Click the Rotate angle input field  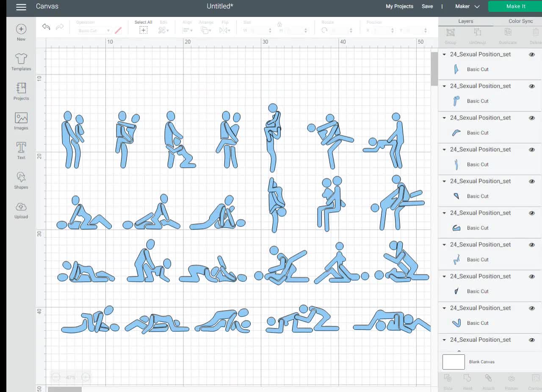coord(341,30)
